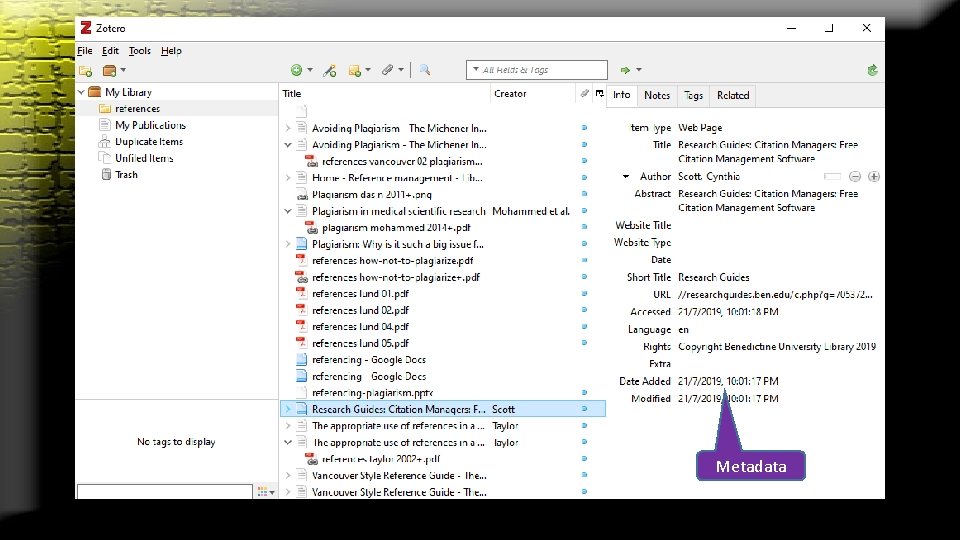
Task: Click the Trash bin icon
Action: (107, 174)
